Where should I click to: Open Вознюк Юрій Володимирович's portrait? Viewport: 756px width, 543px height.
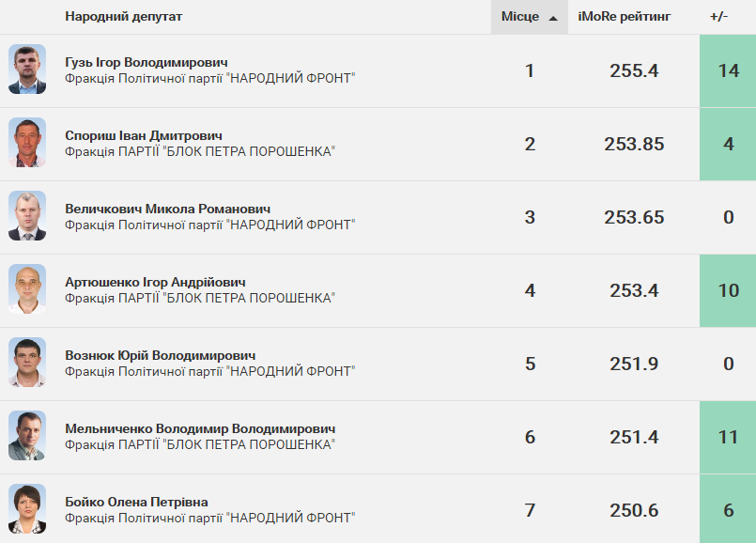click(27, 363)
